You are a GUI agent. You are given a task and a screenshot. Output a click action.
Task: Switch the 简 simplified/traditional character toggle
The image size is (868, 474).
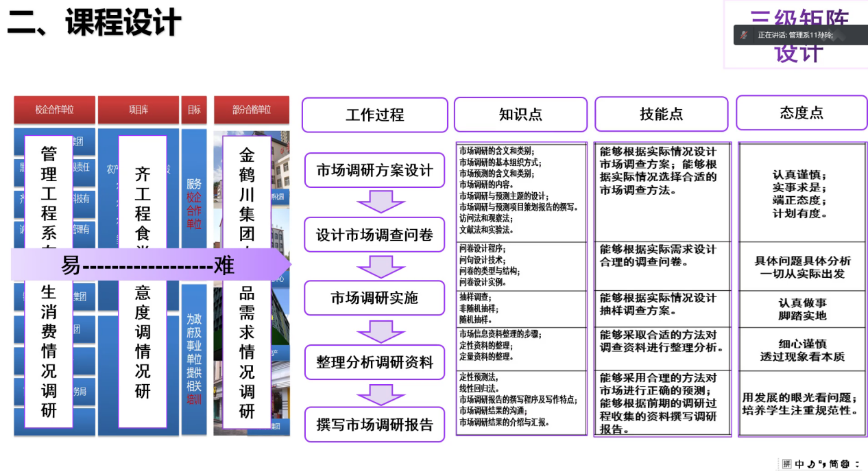point(833,464)
